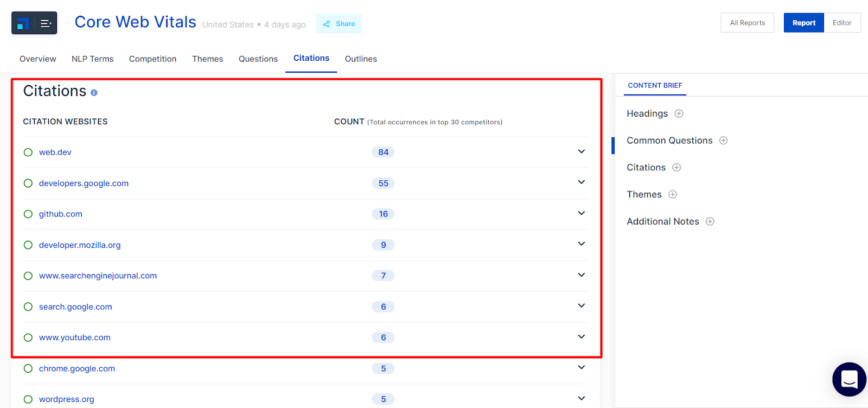Screen dimensions: 868x408
Task: Switch to the NLP Terms tab
Action: point(93,59)
